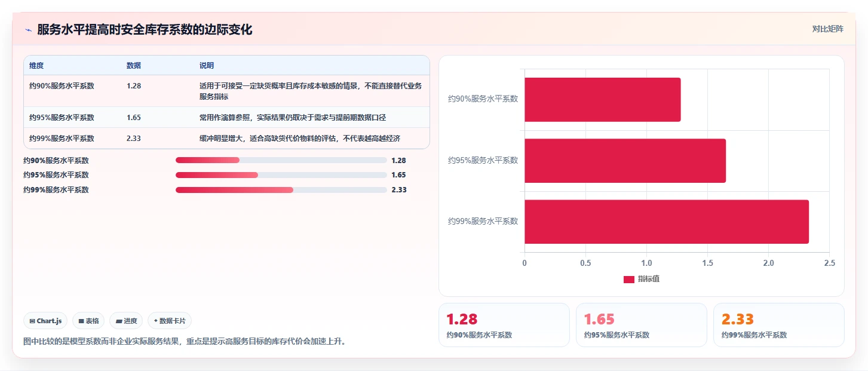Click description starting 适用于可接受一定缺货概率
Viewport: 868px width, 371px height.
(311, 91)
